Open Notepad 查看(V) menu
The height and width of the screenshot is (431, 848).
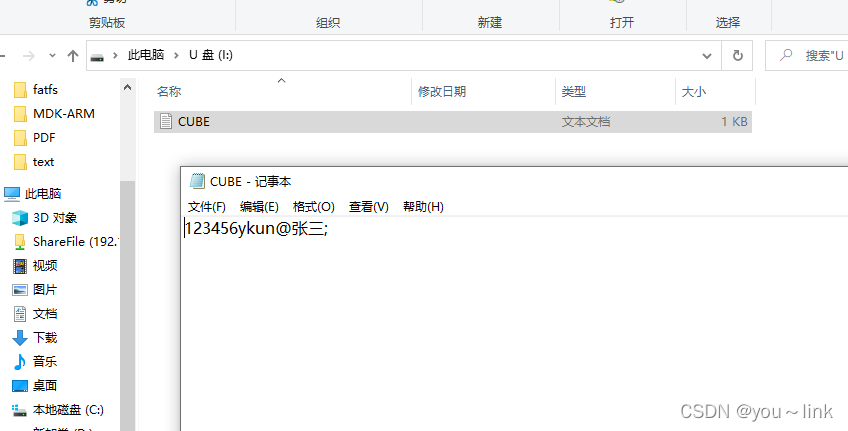click(x=369, y=207)
